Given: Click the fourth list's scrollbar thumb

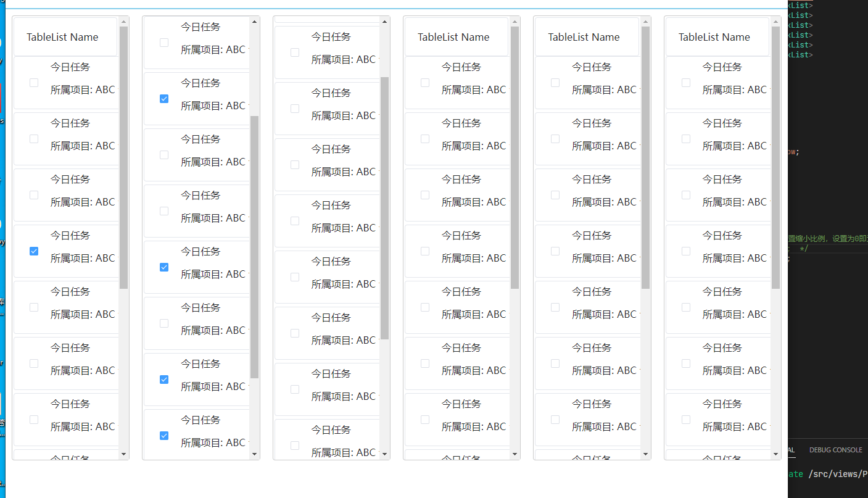Looking at the screenshot, I should pos(515,158).
